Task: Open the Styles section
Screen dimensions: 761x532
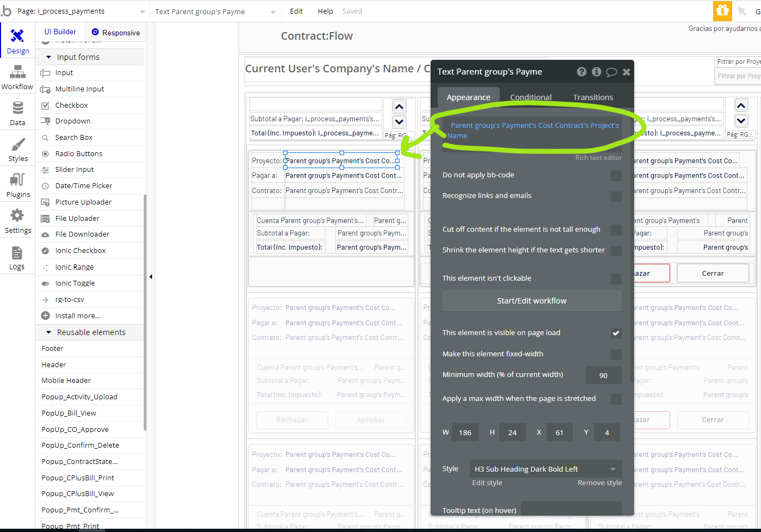Action: [x=17, y=149]
